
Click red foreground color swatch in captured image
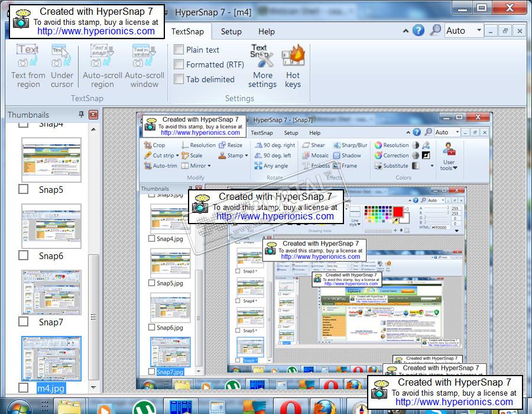398,212
